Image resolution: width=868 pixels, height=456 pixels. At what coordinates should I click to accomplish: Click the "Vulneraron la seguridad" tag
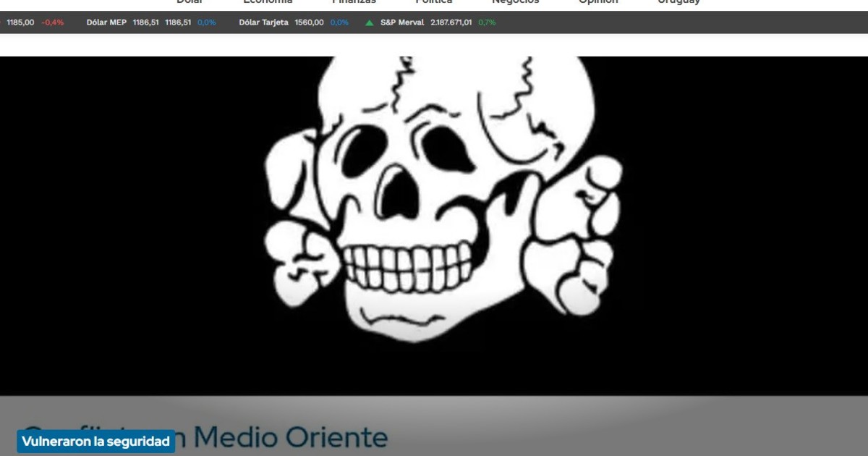(x=95, y=442)
